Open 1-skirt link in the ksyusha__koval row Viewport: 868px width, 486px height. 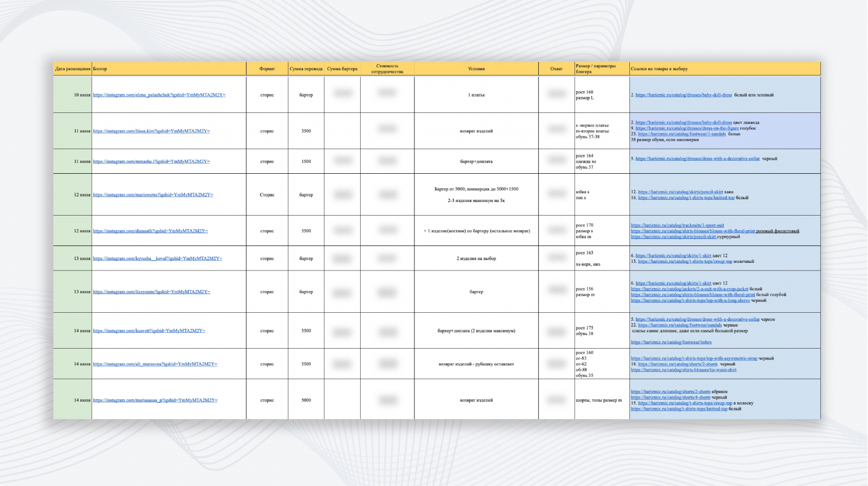click(x=673, y=256)
